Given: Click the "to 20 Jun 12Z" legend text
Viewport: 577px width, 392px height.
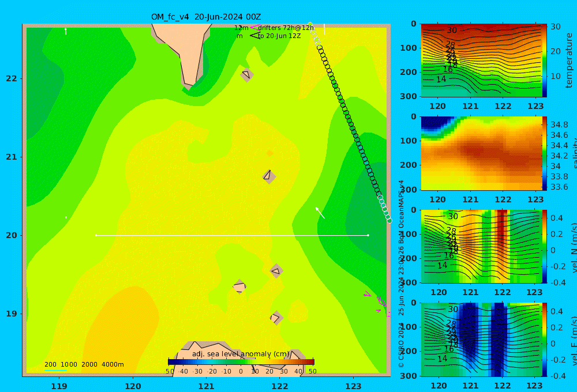Looking at the screenshot, I should tap(279, 36).
